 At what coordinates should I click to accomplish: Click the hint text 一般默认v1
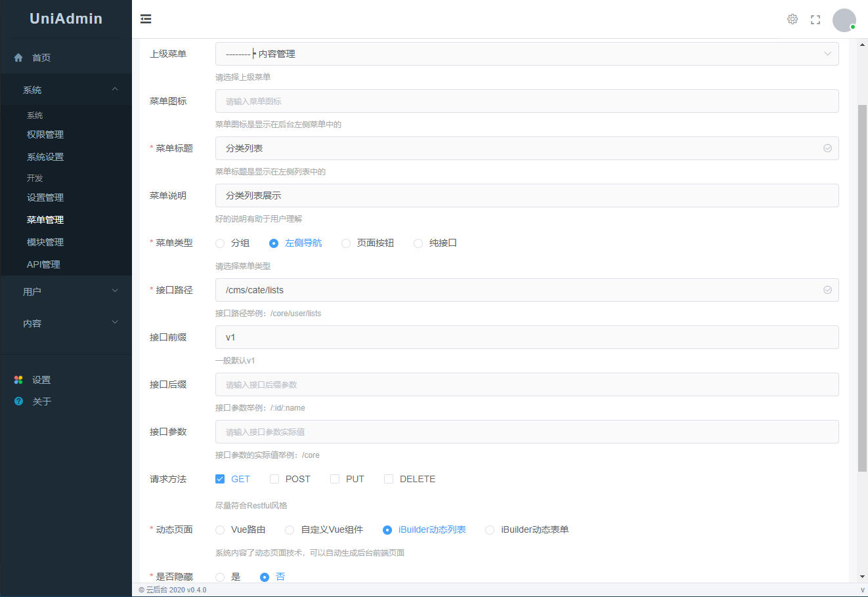point(235,361)
